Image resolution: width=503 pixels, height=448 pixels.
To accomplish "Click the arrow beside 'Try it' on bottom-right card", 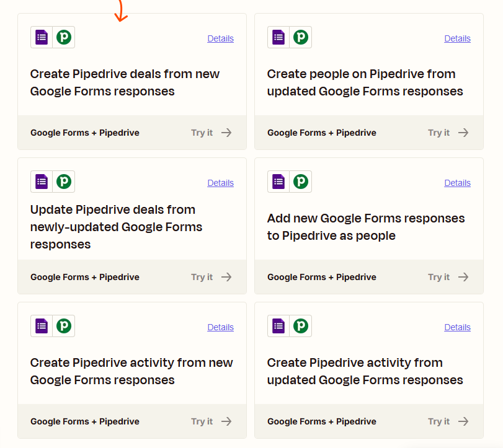I will click(x=463, y=421).
